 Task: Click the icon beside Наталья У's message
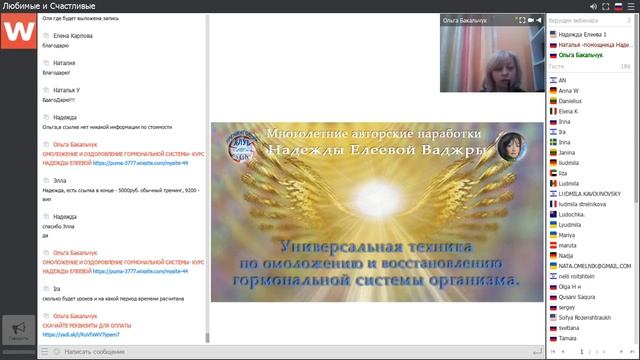tap(46, 90)
